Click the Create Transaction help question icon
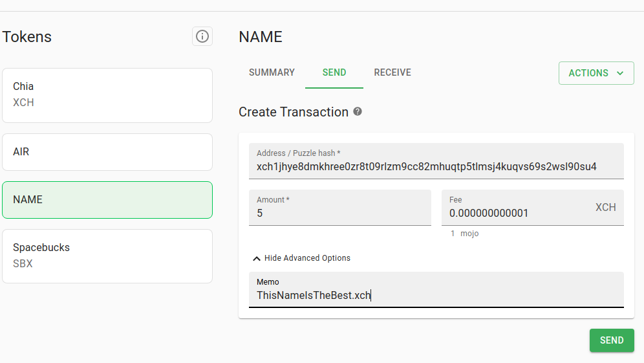Image resolution: width=644 pixels, height=363 pixels. click(358, 111)
